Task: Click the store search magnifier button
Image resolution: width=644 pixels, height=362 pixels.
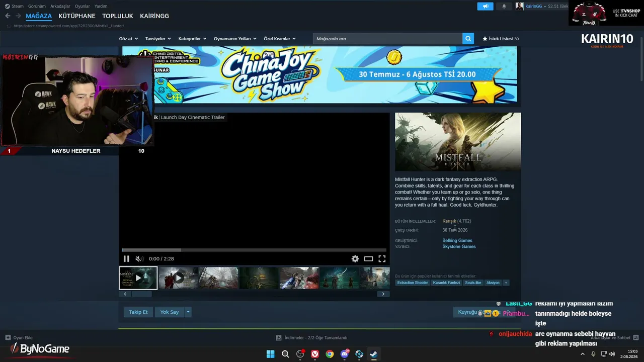Action: (x=468, y=39)
